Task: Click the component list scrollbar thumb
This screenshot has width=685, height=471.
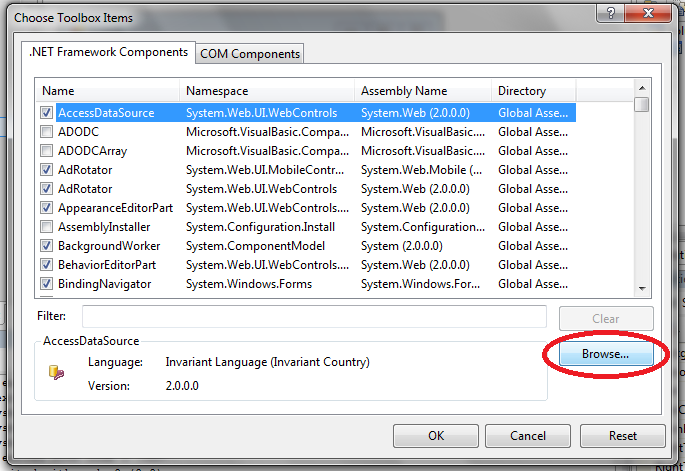Action: tap(642, 104)
